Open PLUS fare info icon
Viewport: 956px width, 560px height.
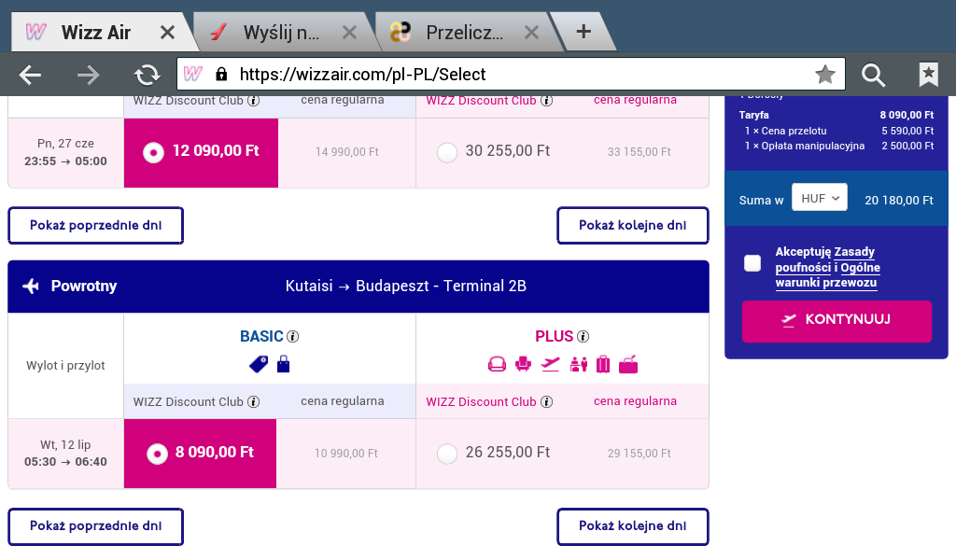pyautogui.click(x=583, y=336)
